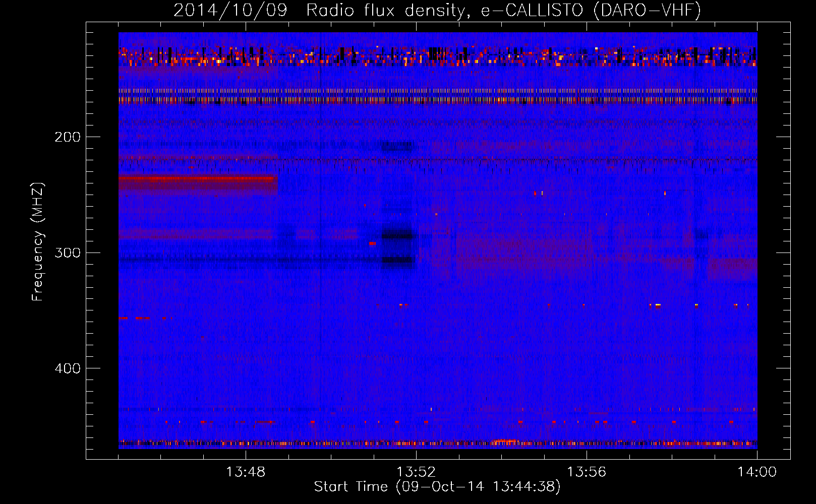
Task: Select the 300 frequency tick label
Action: [x=68, y=253]
